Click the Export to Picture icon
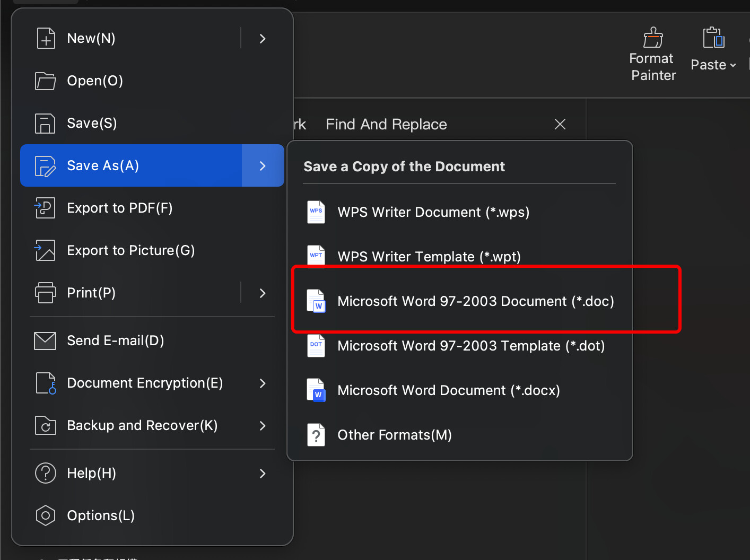 click(45, 250)
